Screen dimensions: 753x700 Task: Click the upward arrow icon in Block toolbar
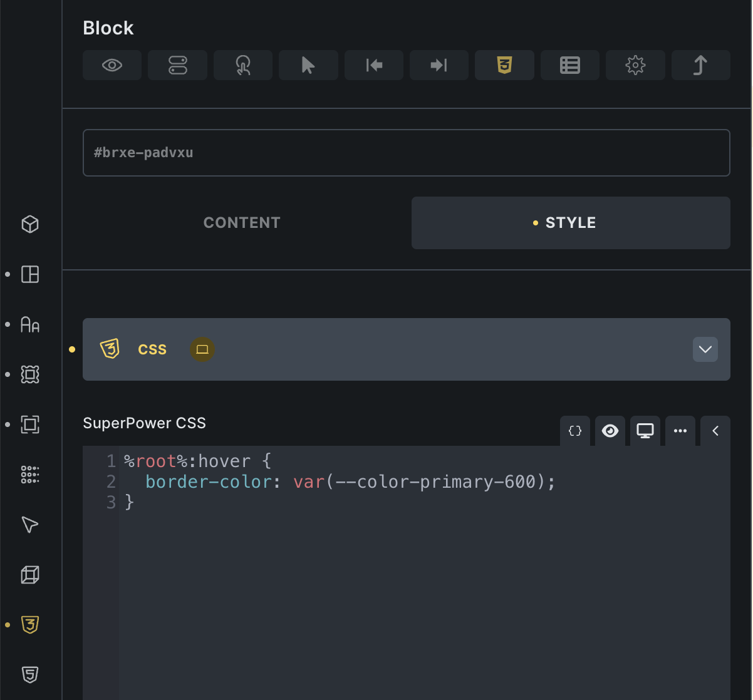click(x=700, y=65)
